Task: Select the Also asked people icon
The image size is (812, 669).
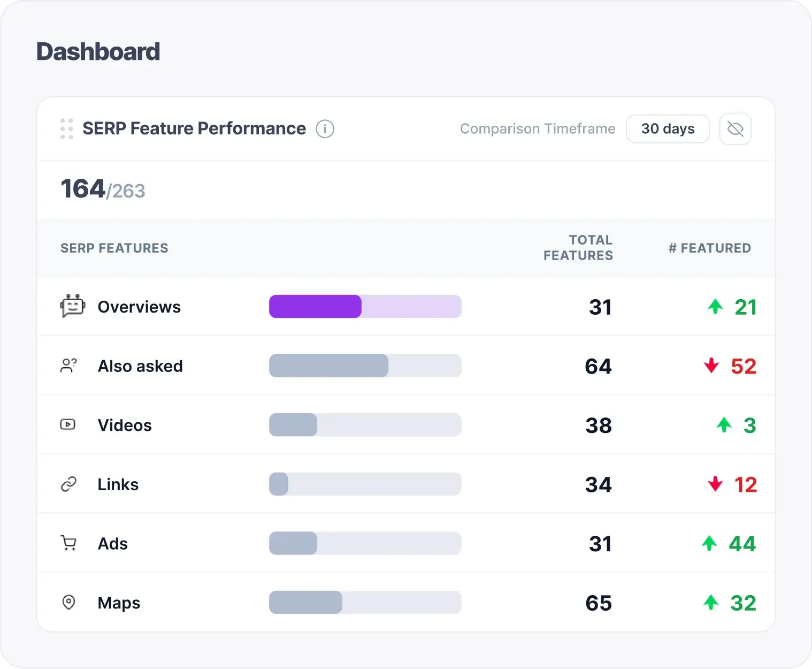Action: tap(68, 366)
